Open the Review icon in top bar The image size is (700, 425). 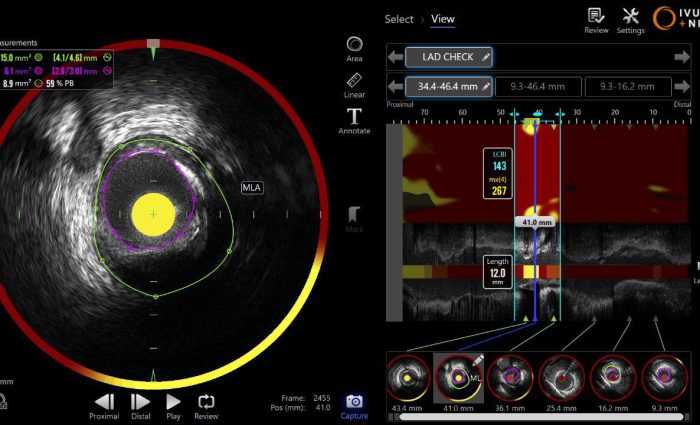[596, 19]
